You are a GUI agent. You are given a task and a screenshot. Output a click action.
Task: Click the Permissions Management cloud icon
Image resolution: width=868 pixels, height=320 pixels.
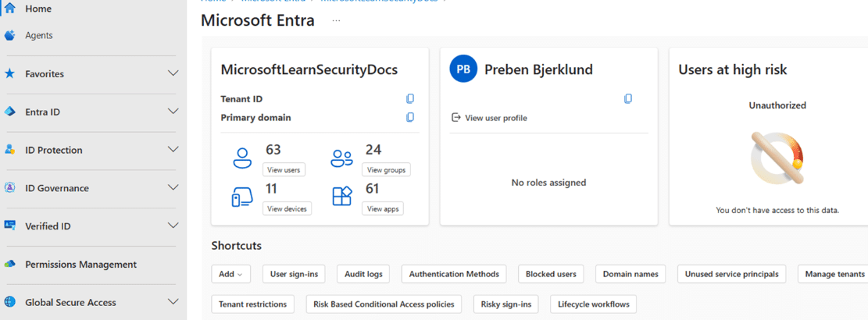[10, 265]
